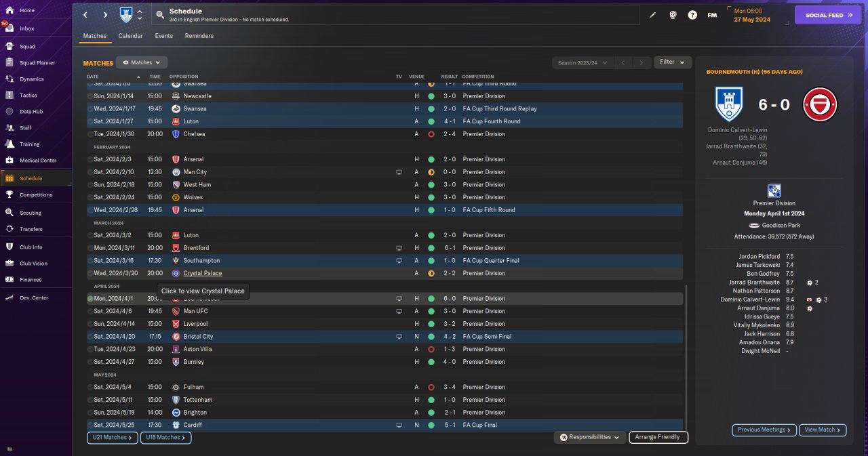Open the Staff section
Screen dimensions: 868x456
click(26, 127)
